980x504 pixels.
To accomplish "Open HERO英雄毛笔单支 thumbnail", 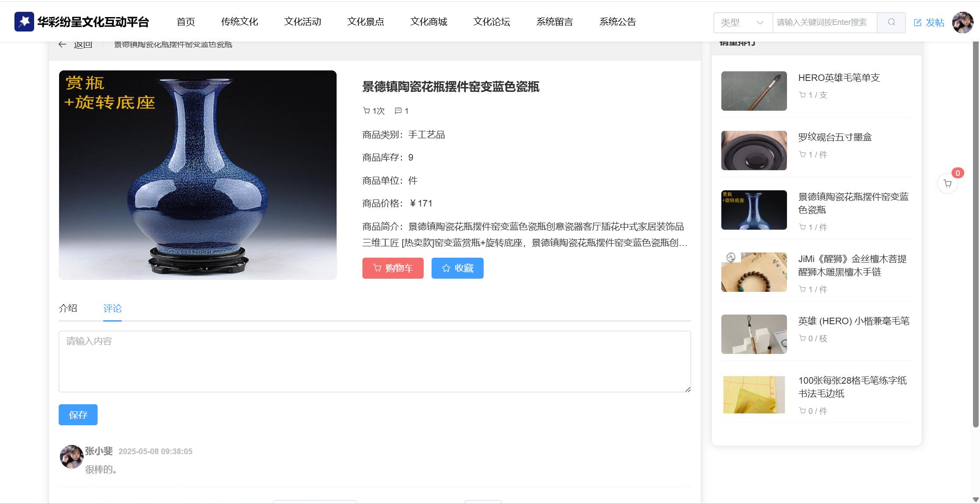I will point(754,91).
